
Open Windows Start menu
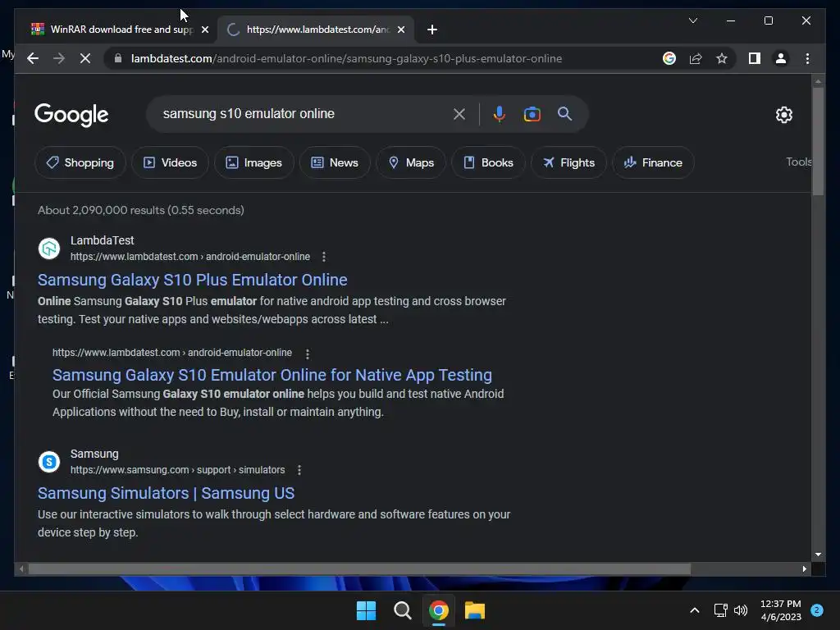(367, 610)
